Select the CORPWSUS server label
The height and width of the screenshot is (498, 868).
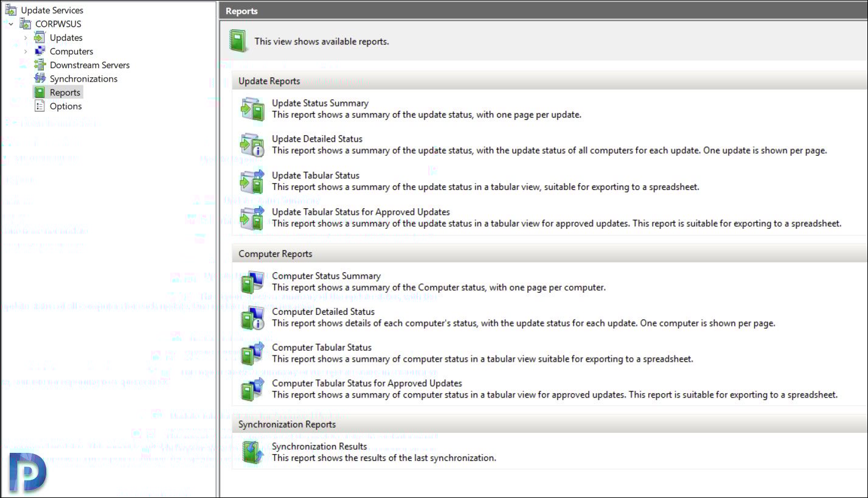pos(58,24)
